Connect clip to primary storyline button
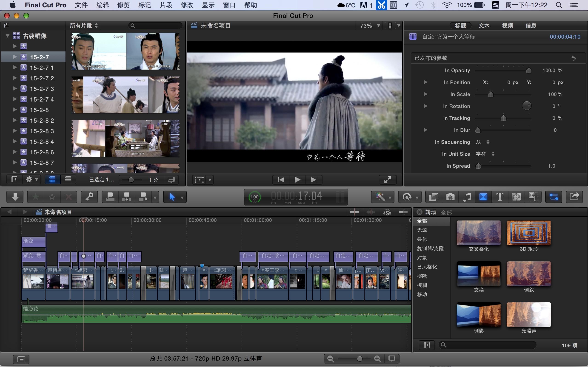The image size is (588, 367). click(x=110, y=197)
